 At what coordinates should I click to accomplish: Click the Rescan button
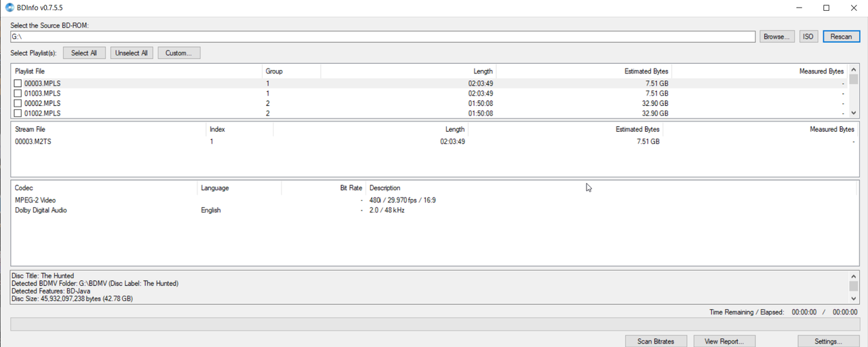point(842,37)
